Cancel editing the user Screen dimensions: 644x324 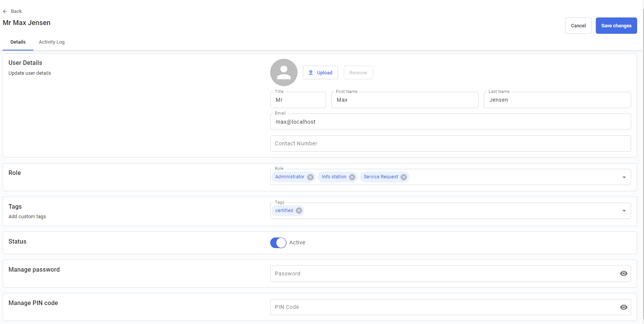click(578, 26)
